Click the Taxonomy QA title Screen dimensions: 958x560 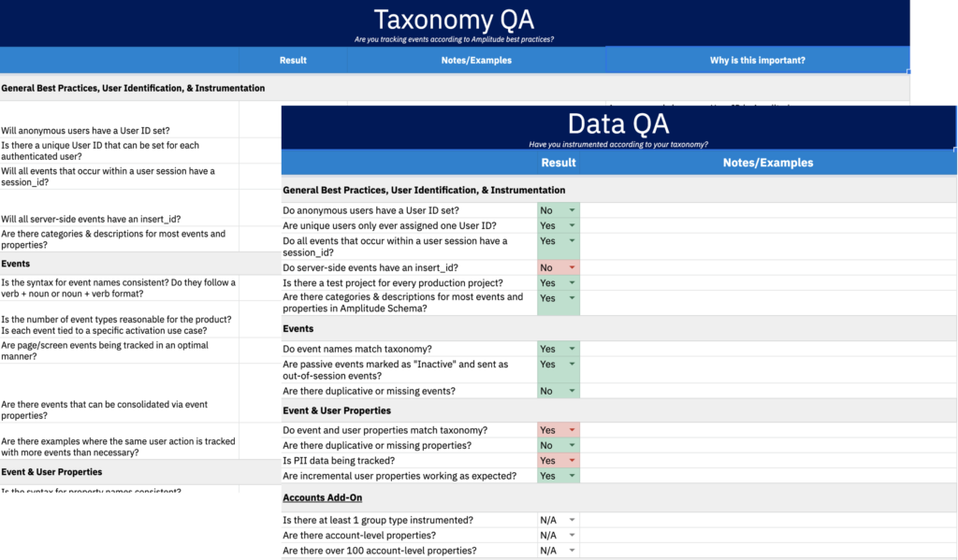[454, 20]
